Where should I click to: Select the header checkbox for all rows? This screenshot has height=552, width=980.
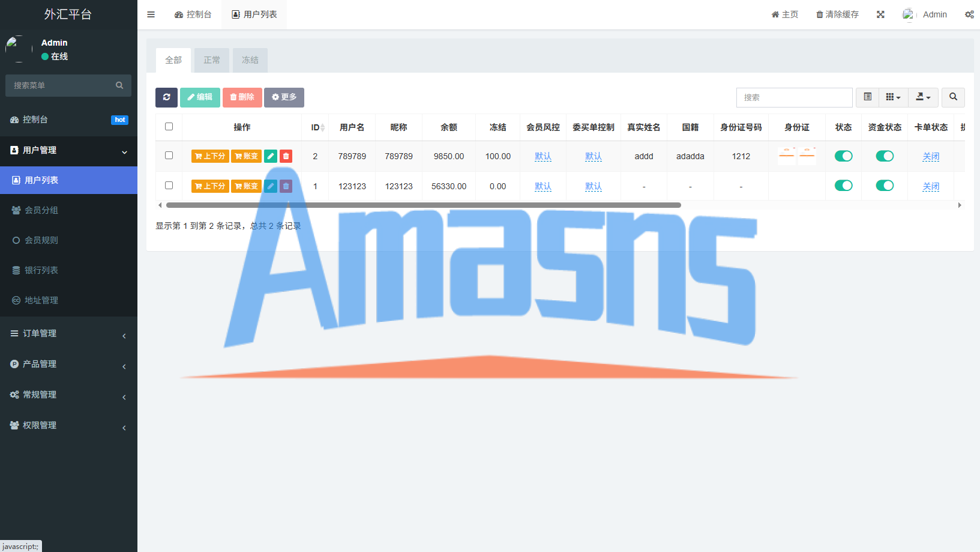(169, 127)
